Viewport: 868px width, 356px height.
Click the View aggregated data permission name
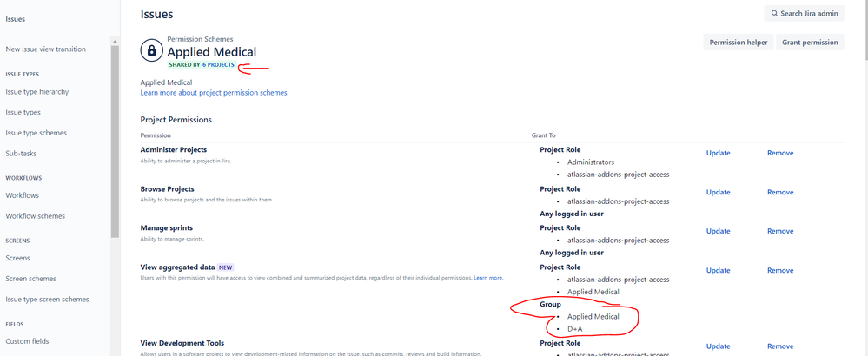pyautogui.click(x=178, y=267)
